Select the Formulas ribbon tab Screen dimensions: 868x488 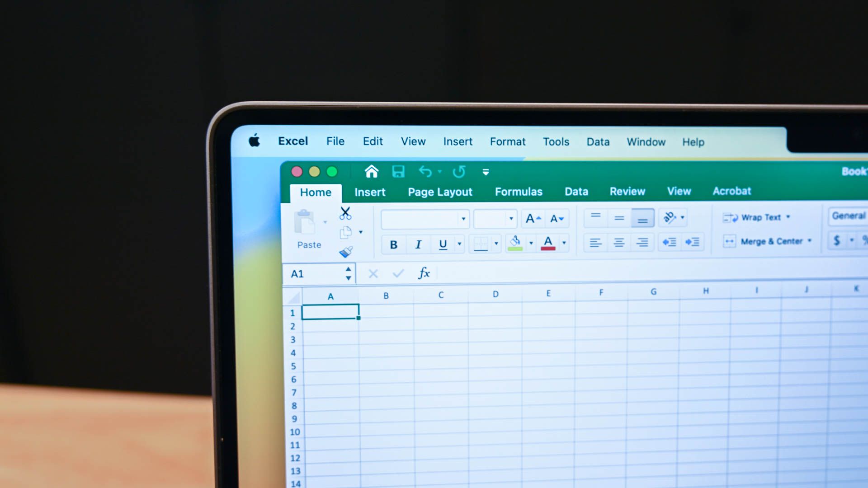point(519,191)
